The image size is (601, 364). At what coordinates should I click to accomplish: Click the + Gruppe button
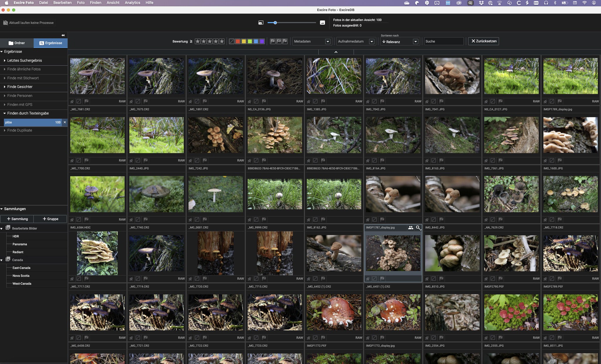pyautogui.click(x=50, y=219)
